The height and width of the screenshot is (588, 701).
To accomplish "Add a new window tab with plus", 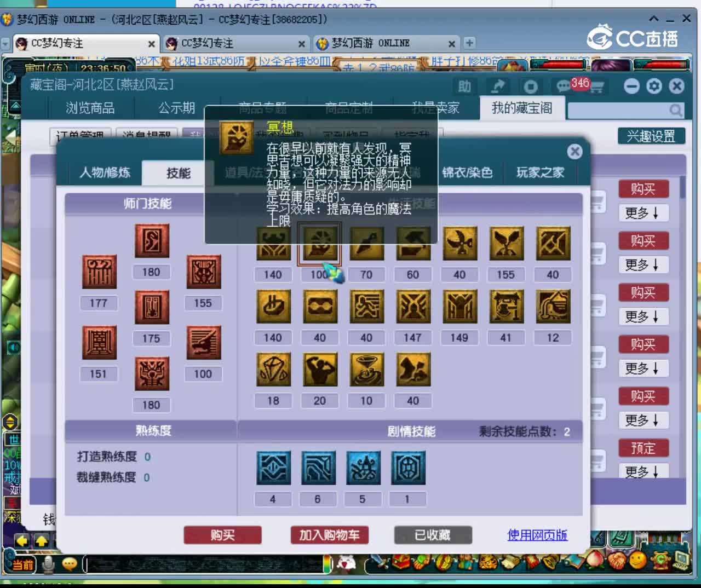I will tap(469, 43).
